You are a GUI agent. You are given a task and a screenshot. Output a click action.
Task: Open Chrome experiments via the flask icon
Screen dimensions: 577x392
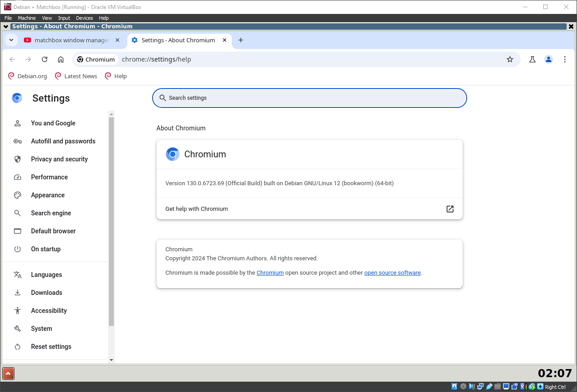point(532,59)
